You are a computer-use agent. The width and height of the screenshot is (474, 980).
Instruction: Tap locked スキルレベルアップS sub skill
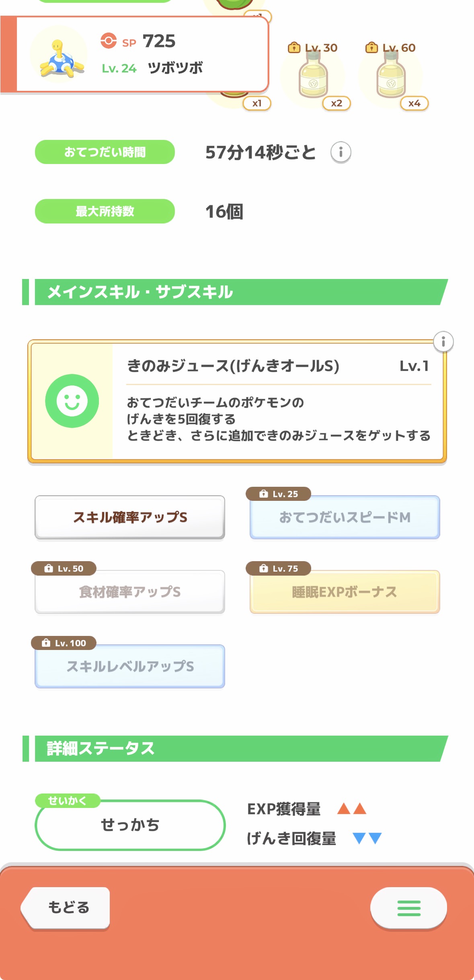pos(130,666)
